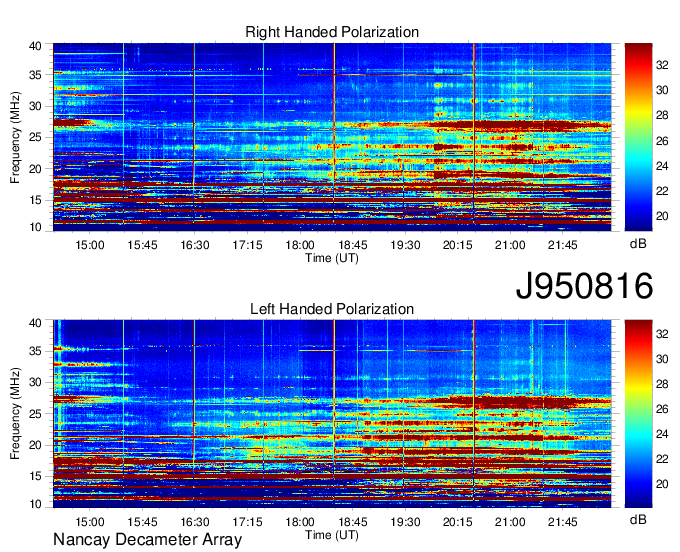The height and width of the screenshot is (552, 680).
Task: Click the "Left Handed Polarization" plot title
Action: (332, 309)
